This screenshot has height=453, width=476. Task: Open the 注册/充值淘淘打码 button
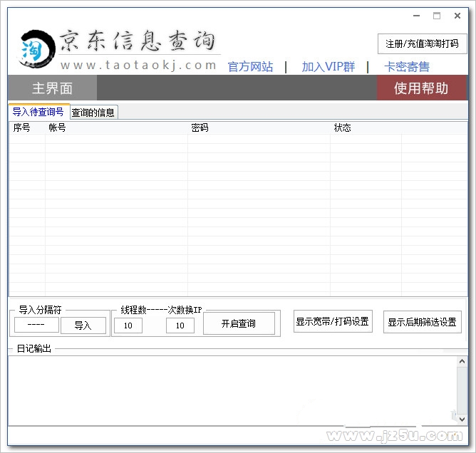[x=422, y=43]
